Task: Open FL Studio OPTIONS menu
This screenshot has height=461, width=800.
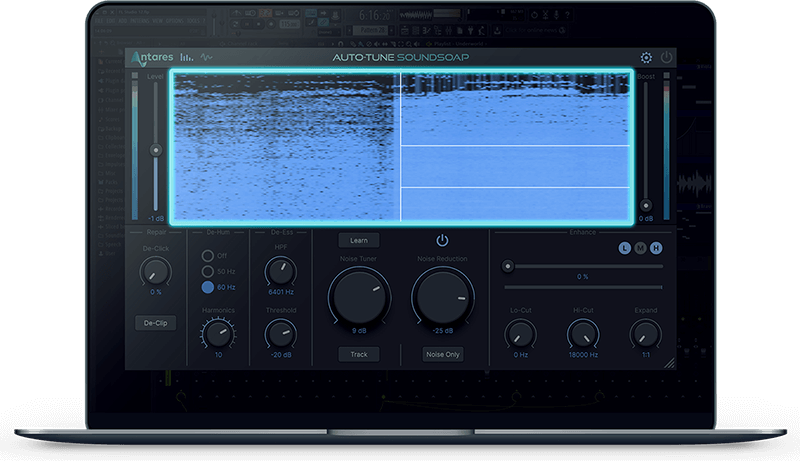Action: coord(175,21)
